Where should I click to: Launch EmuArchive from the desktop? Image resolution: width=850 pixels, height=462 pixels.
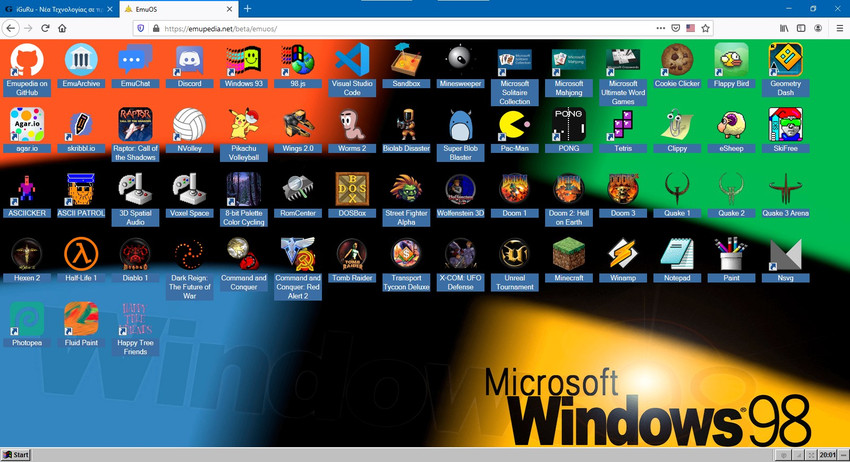point(81,60)
